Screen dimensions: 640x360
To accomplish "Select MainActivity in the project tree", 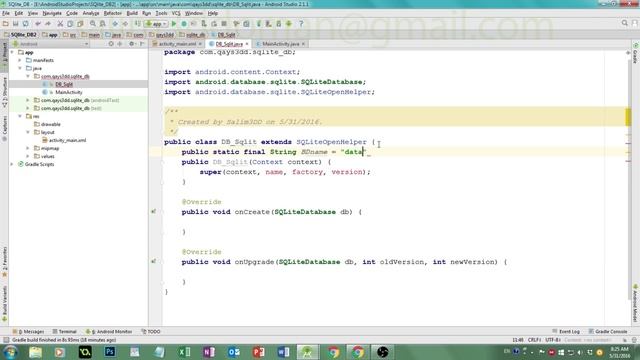I will [69, 92].
